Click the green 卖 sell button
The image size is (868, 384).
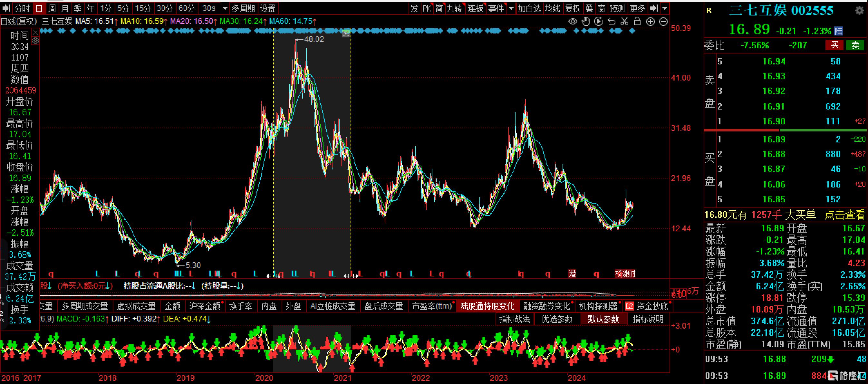[x=855, y=45]
